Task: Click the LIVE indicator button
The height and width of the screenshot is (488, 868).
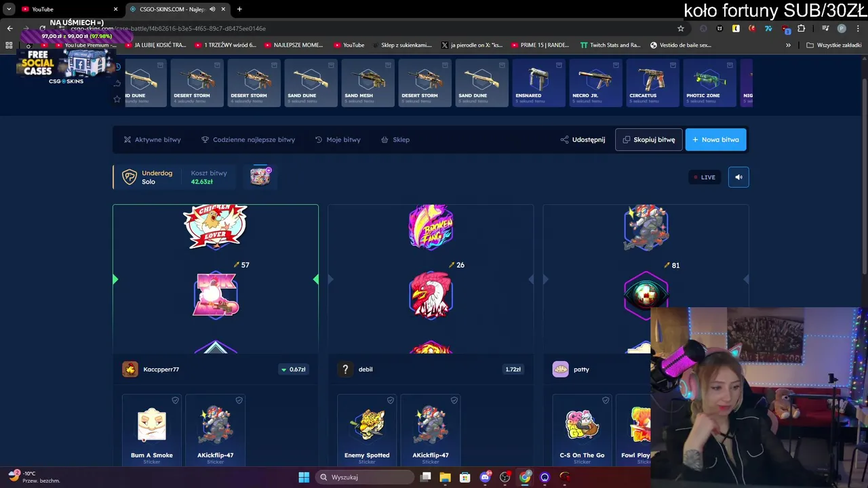Action: click(704, 177)
